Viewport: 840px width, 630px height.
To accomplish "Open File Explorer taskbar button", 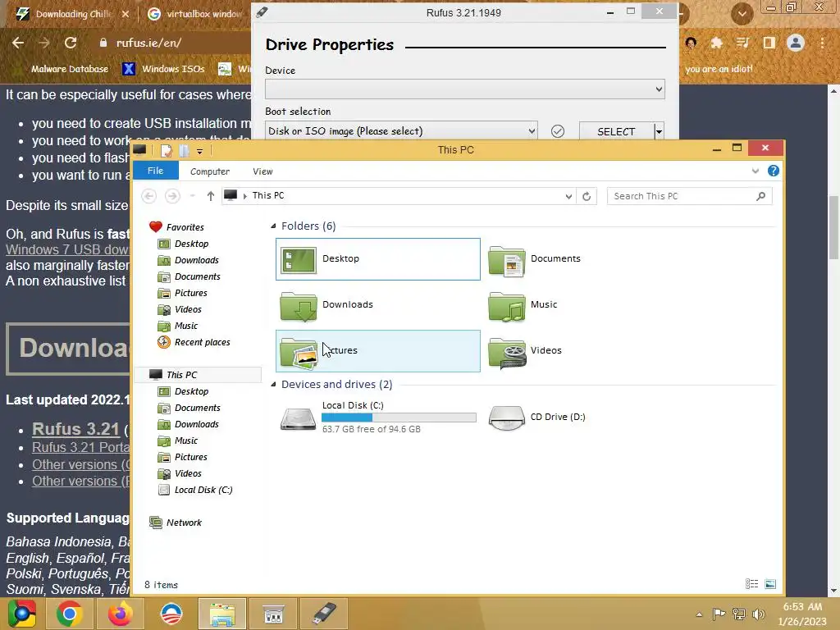I will click(221, 614).
